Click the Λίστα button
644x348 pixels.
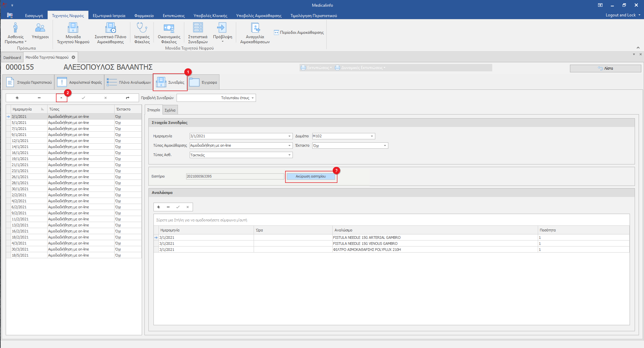tap(605, 68)
